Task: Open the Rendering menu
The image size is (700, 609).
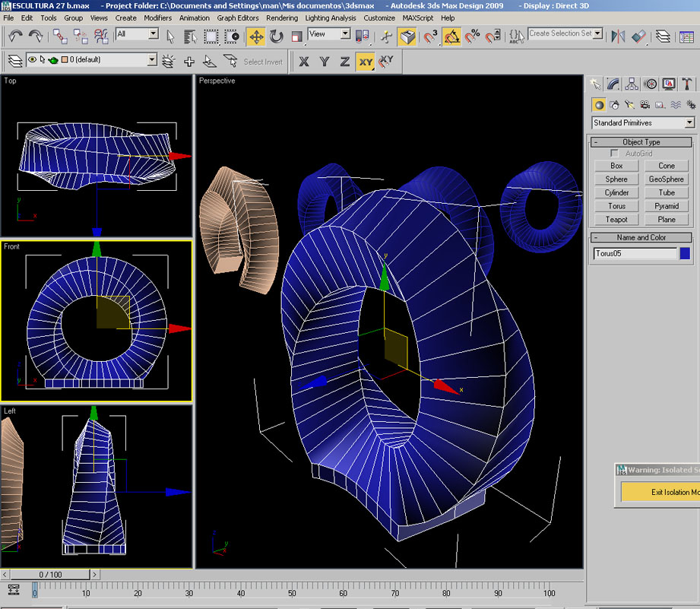Action: [x=282, y=17]
